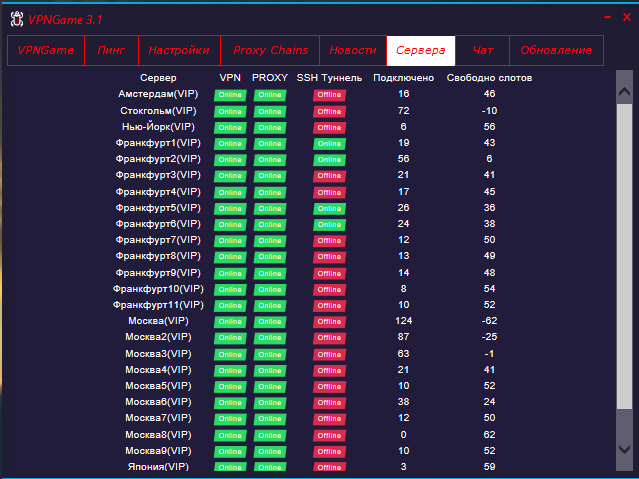Open the Обновление tab

(x=556, y=50)
